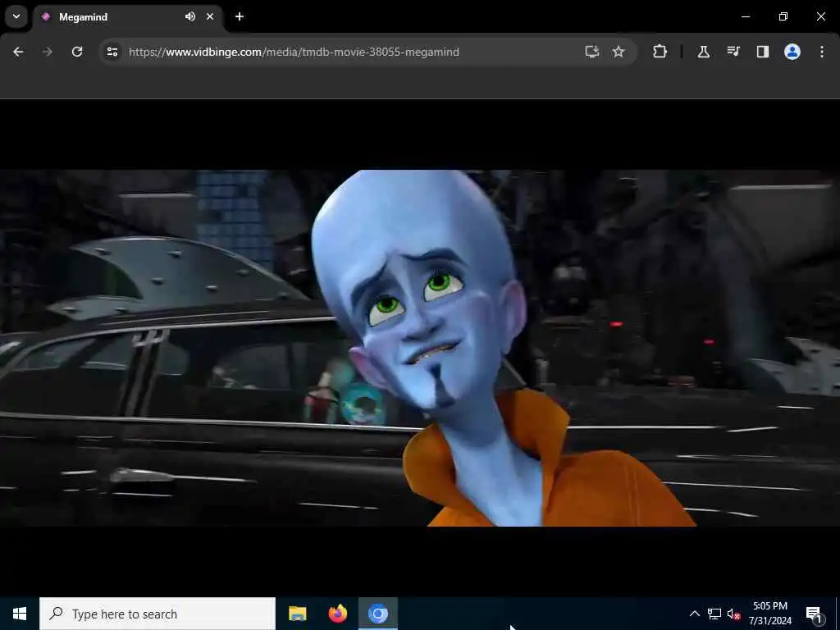Click the Megamind video frame
This screenshot has width=840, height=630.
pyautogui.click(x=420, y=348)
